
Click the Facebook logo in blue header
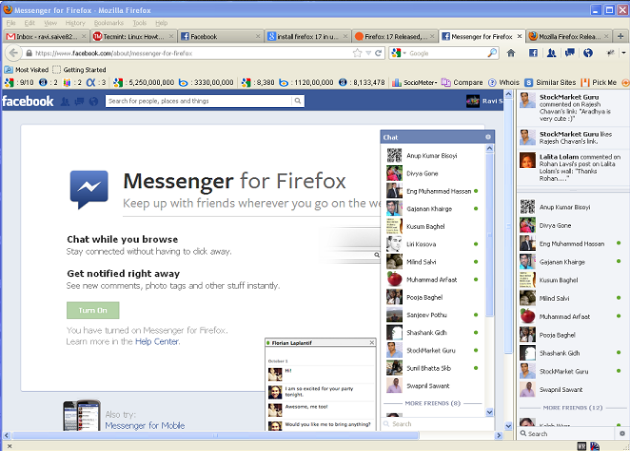tap(28, 101)
